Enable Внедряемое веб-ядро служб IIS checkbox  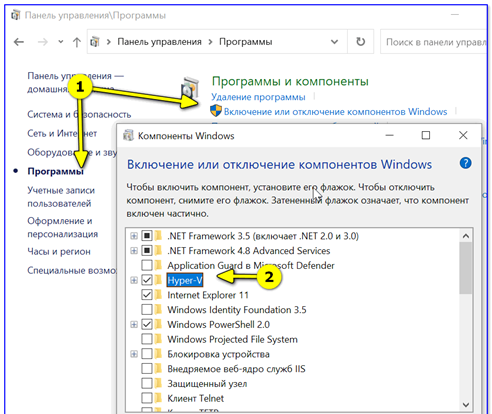click(x=147, y=369)
